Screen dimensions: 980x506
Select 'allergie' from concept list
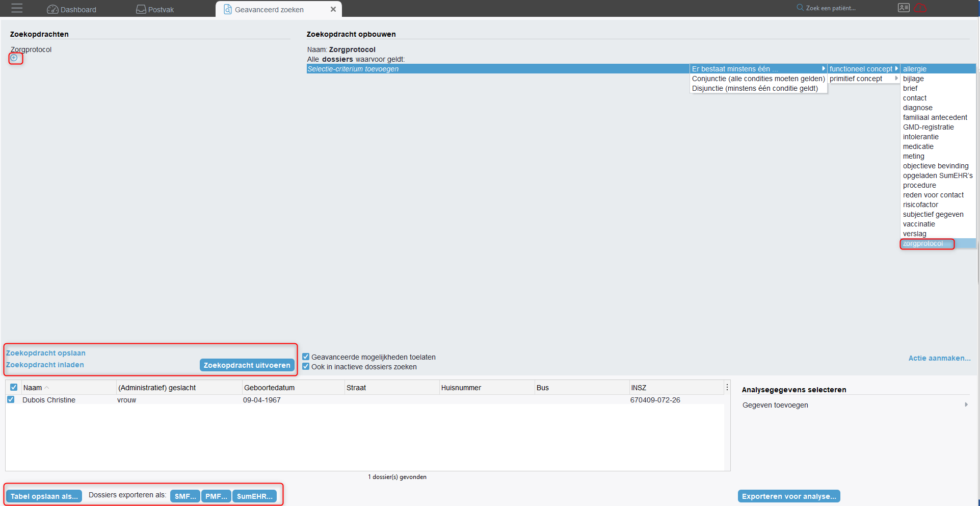(938, 69)
